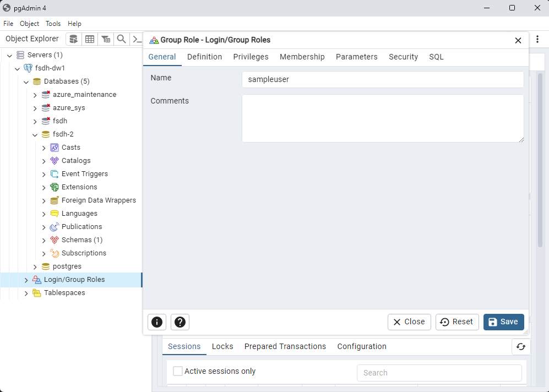The height and width of the screenshot is (392, 549).
Task: Switch to the Privileges tab
Action: tap(251, 57)
